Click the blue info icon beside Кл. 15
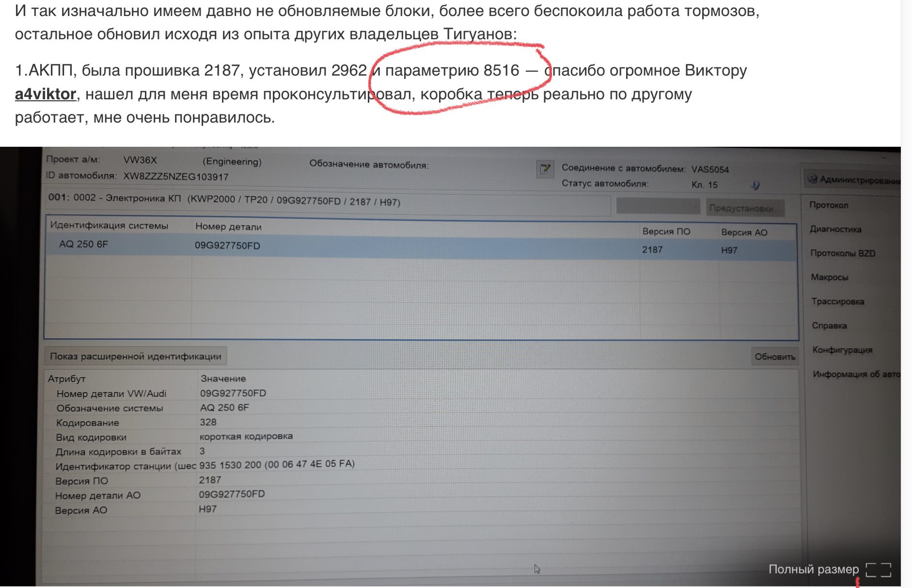Image resolution: width=912 pixels, height=588 pixels. [755, 185]
